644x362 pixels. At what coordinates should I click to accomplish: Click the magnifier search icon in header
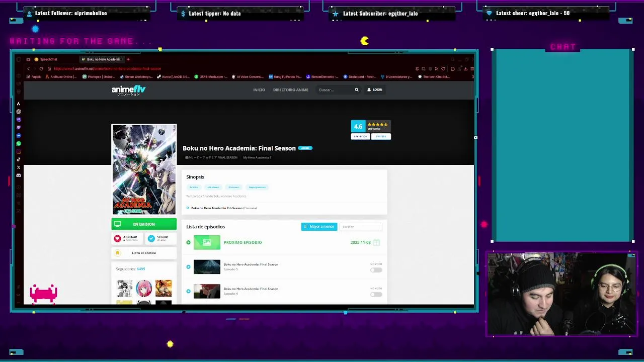coord(357,89)
